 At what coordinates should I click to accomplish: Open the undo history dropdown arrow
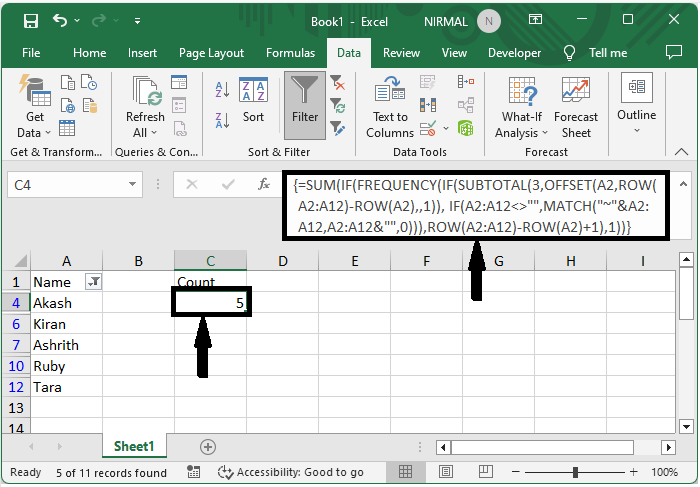point(77,21)
